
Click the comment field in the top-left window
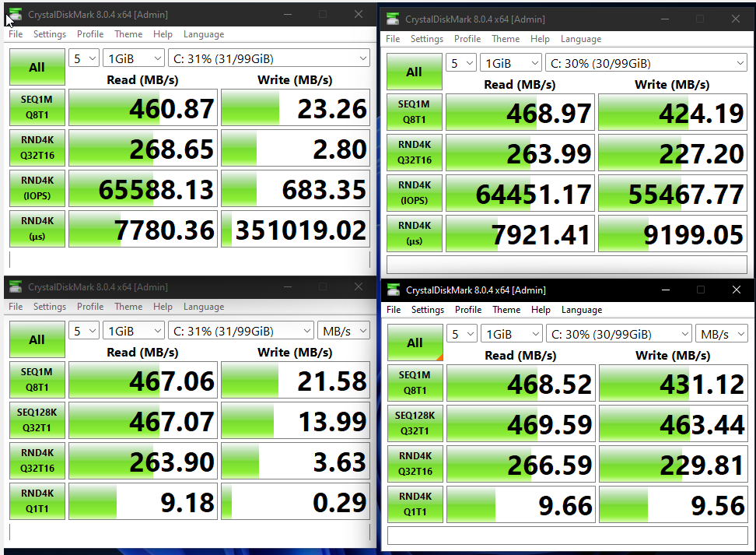[x=190, y=259]
